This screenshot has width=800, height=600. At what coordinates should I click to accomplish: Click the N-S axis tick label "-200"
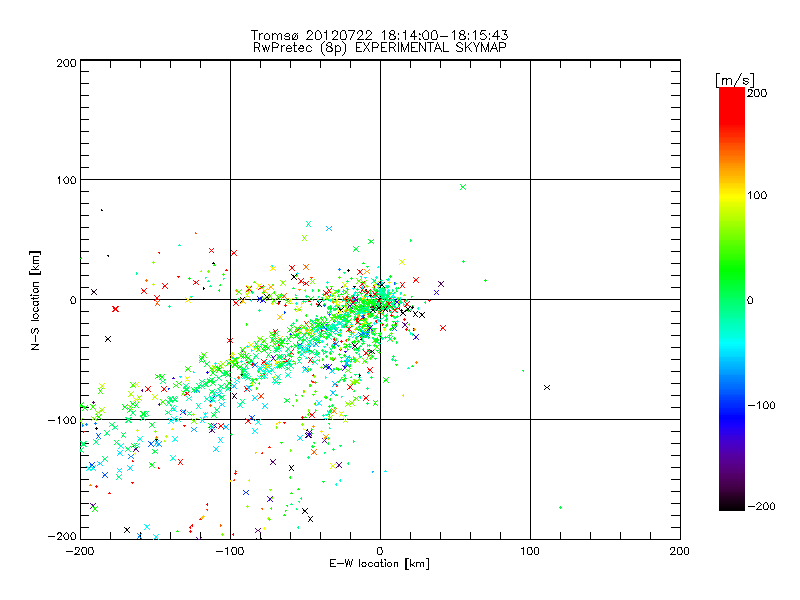pos(62,536)
